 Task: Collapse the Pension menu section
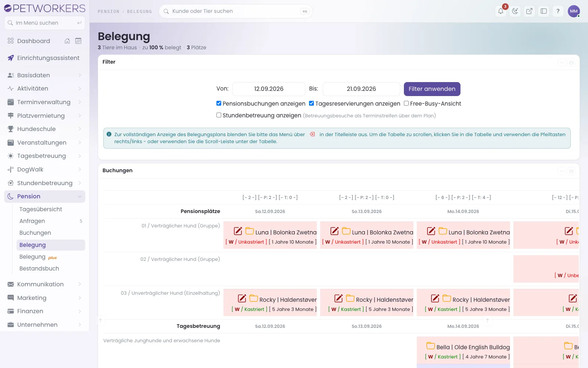coord(44,197)
